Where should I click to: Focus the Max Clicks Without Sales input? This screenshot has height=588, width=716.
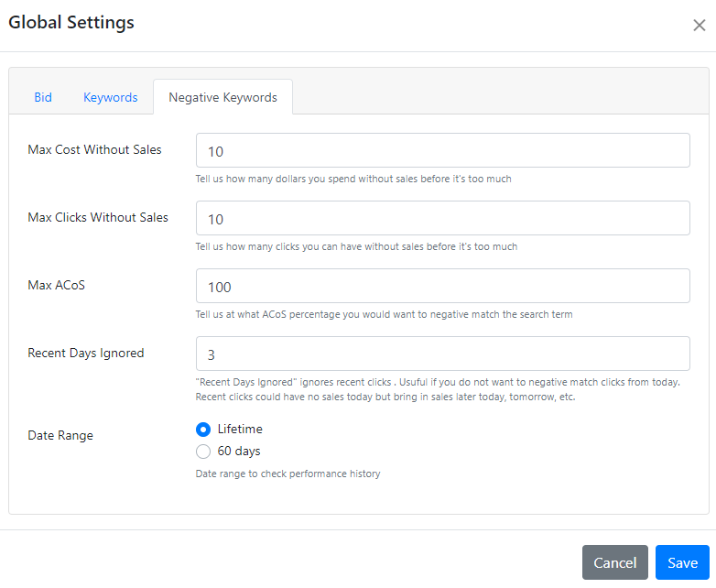point(442,219)
